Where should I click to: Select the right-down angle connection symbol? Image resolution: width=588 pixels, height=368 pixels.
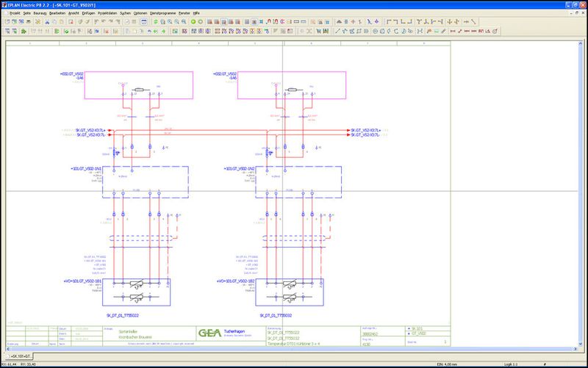coord(389,22)
